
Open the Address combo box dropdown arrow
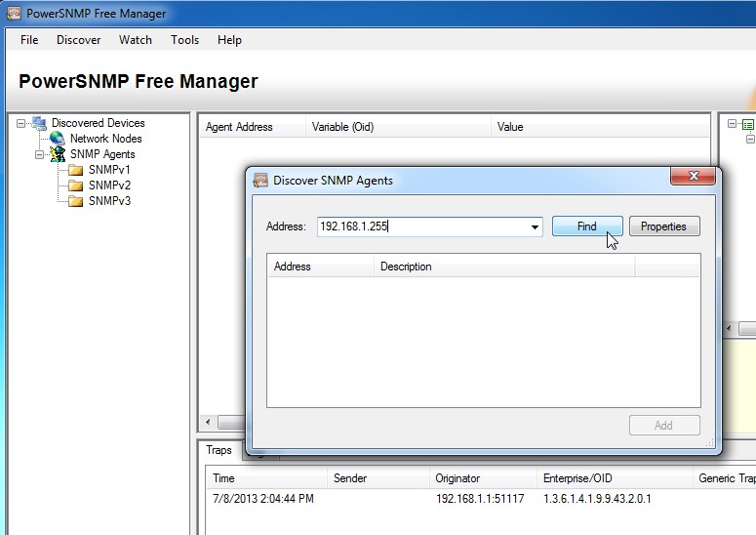click(x=535, y=227)
